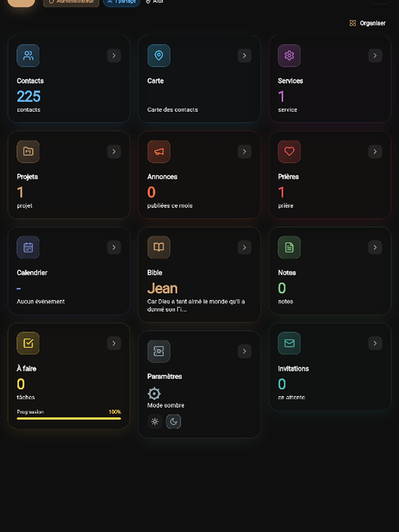
Task: Click the Organiser button
Action: [367, 23]
